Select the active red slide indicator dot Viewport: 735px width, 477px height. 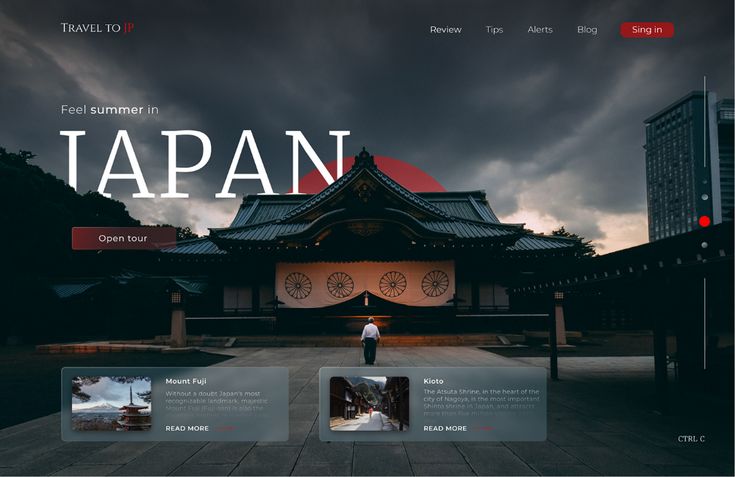pyautogui.click(x=704, y=221)
